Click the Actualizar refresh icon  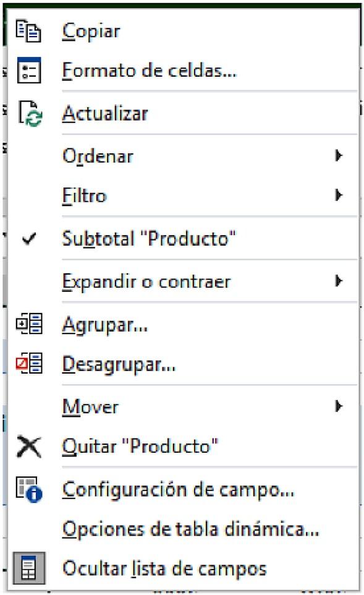[x=30, y=113]
